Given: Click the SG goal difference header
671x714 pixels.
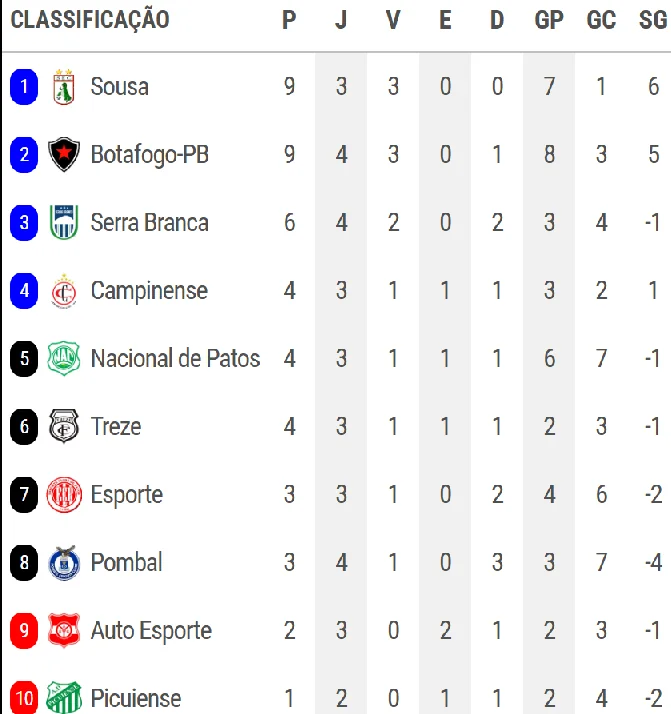Looking at the screenshot, I should pyautogui.click(x=653, y=20).
